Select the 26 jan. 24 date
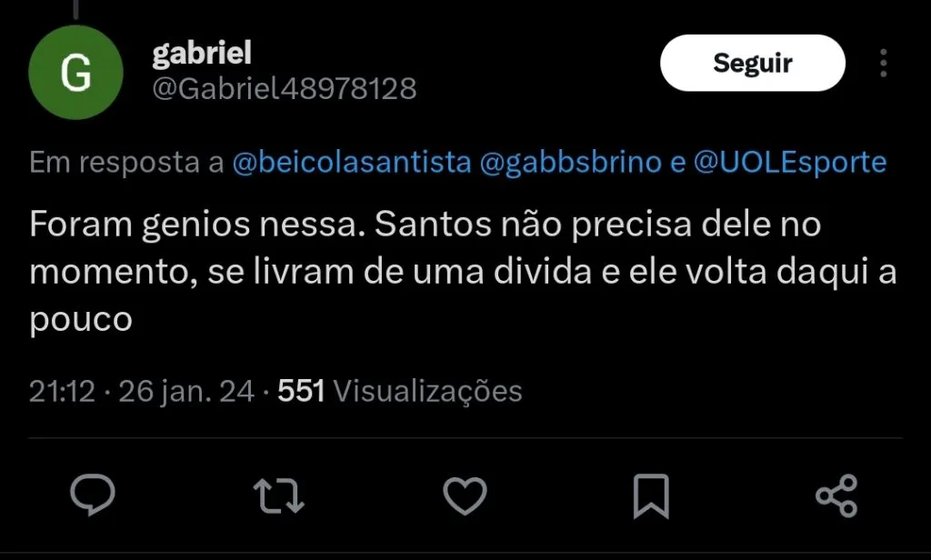 point(186,391)
